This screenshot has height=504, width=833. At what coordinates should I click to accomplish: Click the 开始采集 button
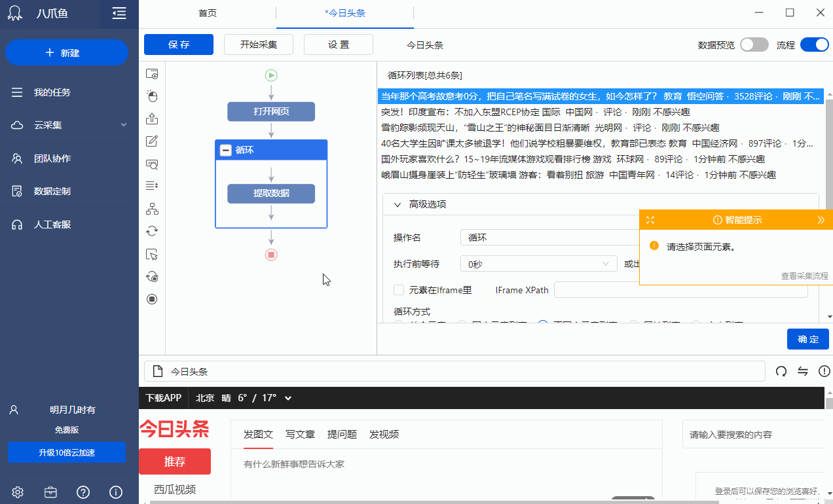click(x=259, y=45)
